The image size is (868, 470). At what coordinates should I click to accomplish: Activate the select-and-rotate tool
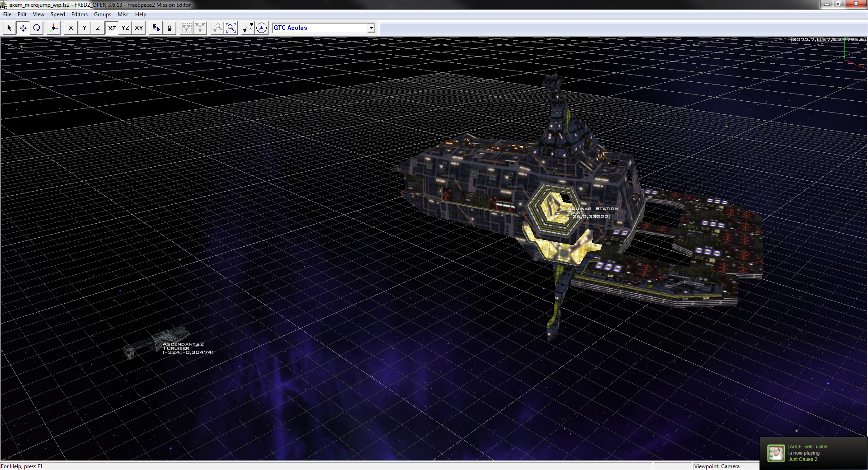[37, 28]
